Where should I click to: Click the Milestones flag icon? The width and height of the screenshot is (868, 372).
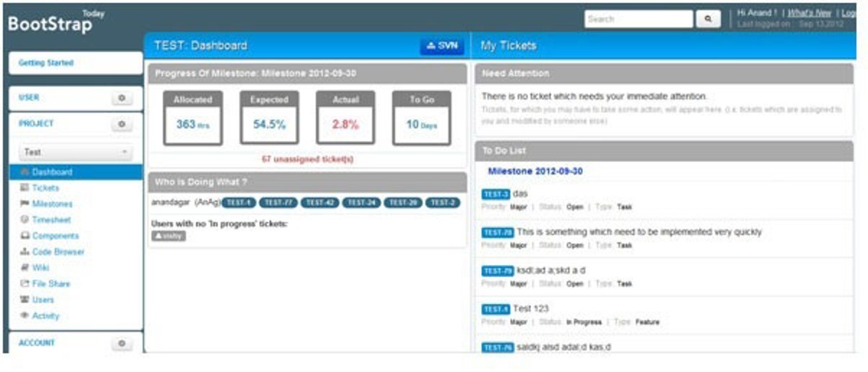[x=25, y=204]
